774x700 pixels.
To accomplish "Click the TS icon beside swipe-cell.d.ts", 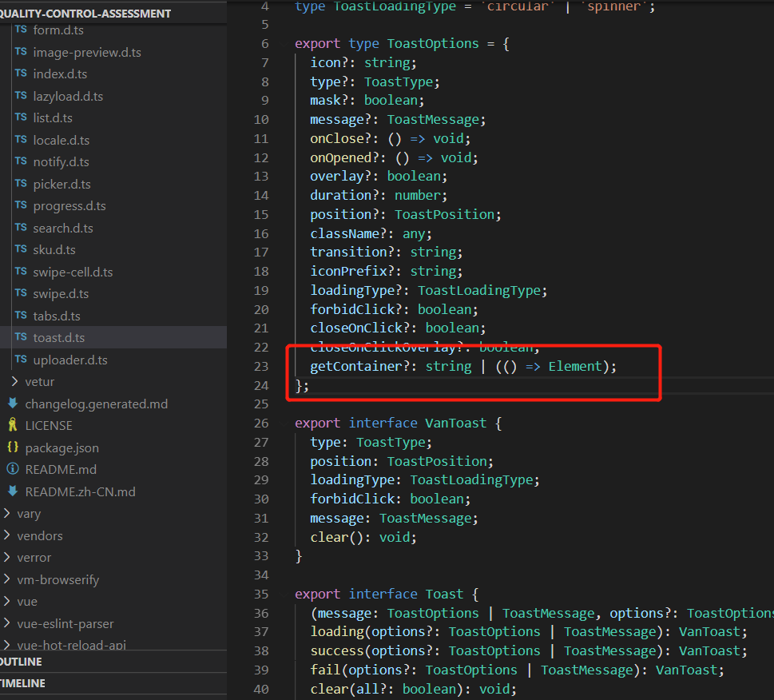I will click(x=19, y=272).
